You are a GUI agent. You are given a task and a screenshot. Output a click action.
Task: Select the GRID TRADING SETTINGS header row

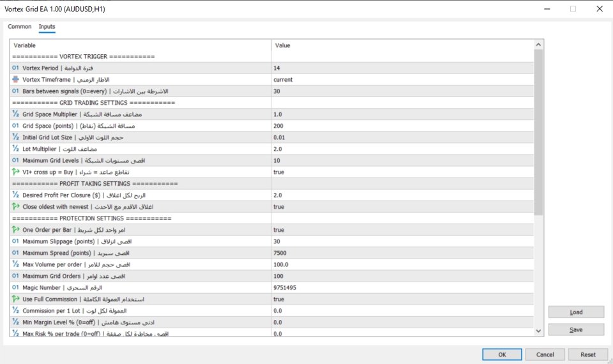click(272, 103)
